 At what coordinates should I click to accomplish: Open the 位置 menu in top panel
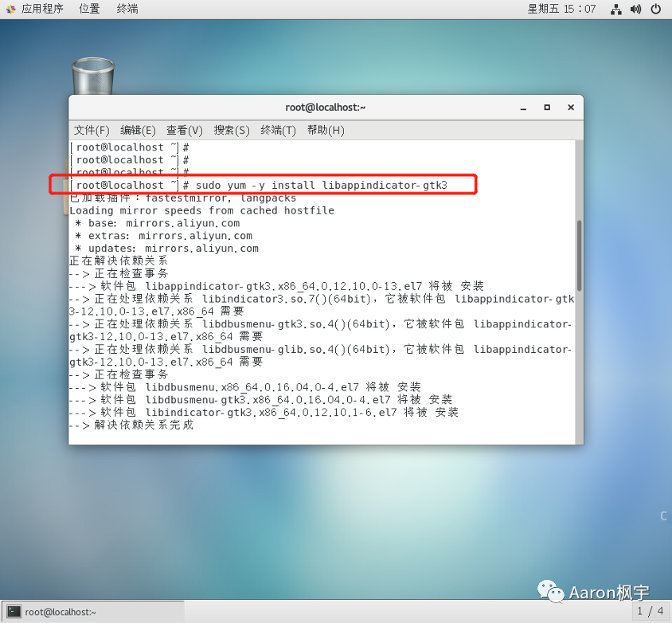(89, 9)
